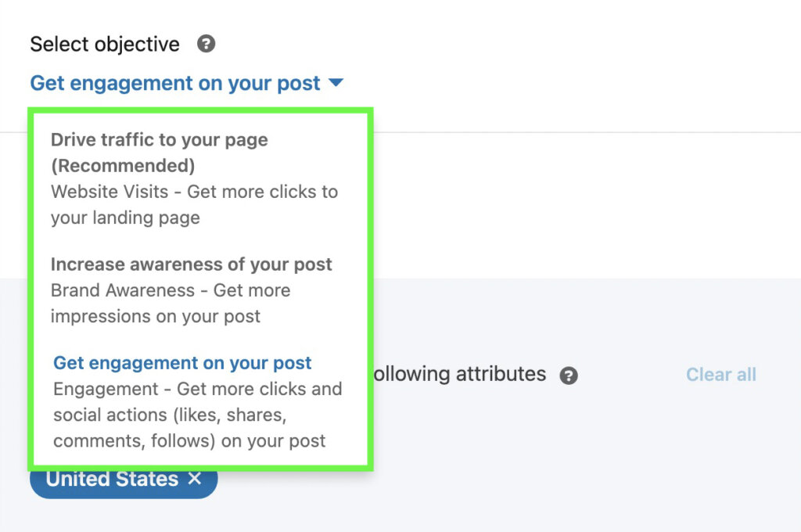Click the Clear all link

720,374
